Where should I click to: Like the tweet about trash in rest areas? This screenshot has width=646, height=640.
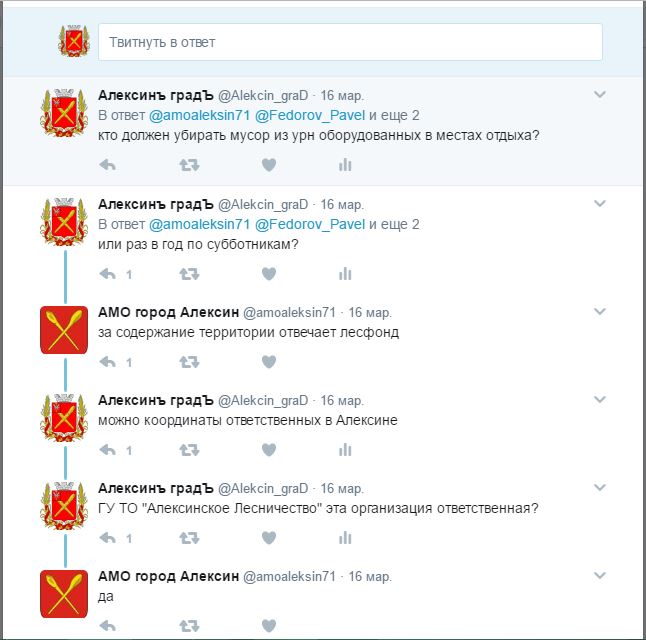coord(269,165)
